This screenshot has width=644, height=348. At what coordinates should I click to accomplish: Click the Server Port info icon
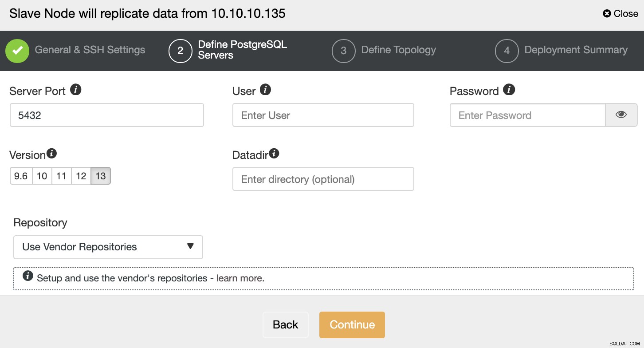pyautogui.click(x=76, y=90)
